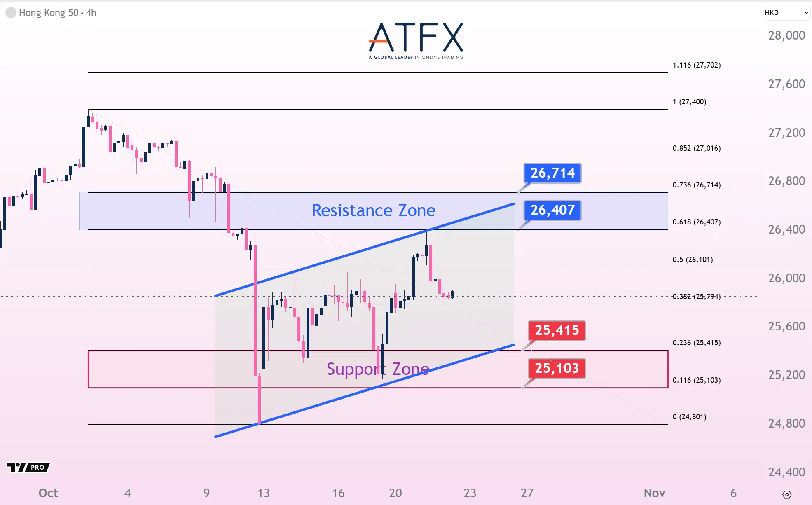Click the red 25,415 price callout
Image resolution: width=812 pixels, height=505 pixels.
557,330
